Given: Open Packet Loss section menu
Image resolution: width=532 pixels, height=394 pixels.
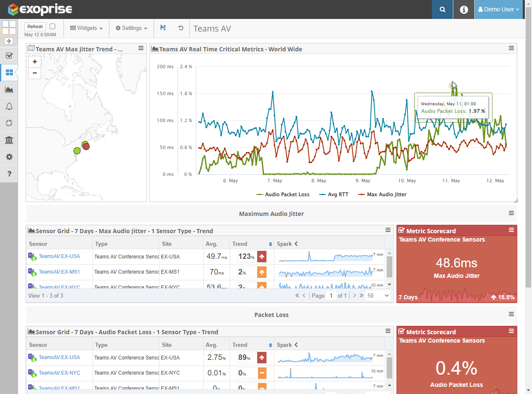Looking at the screenshot, I should click(511, 314).
